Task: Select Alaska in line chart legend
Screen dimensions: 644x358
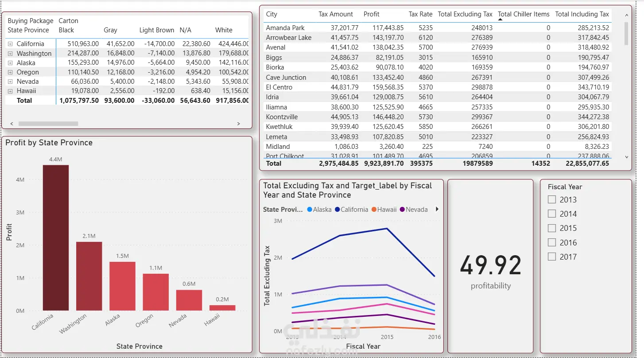Action: (x=319, y=210)
